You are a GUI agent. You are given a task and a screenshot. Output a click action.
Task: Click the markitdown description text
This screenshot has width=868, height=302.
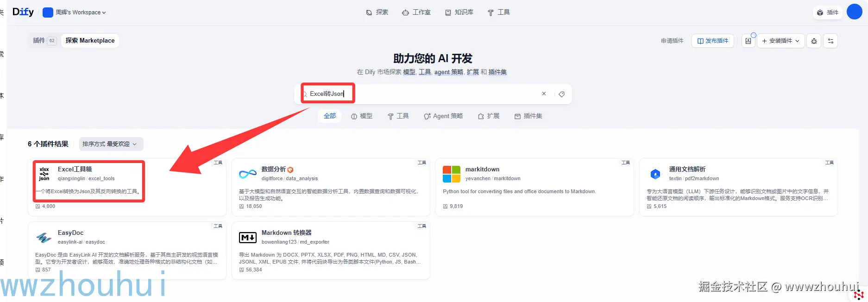click(519, 192)
